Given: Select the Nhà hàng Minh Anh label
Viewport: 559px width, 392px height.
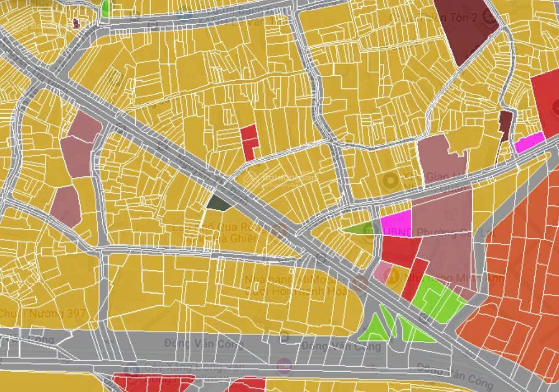Looking at the screenshot, I should click(455, 278).
